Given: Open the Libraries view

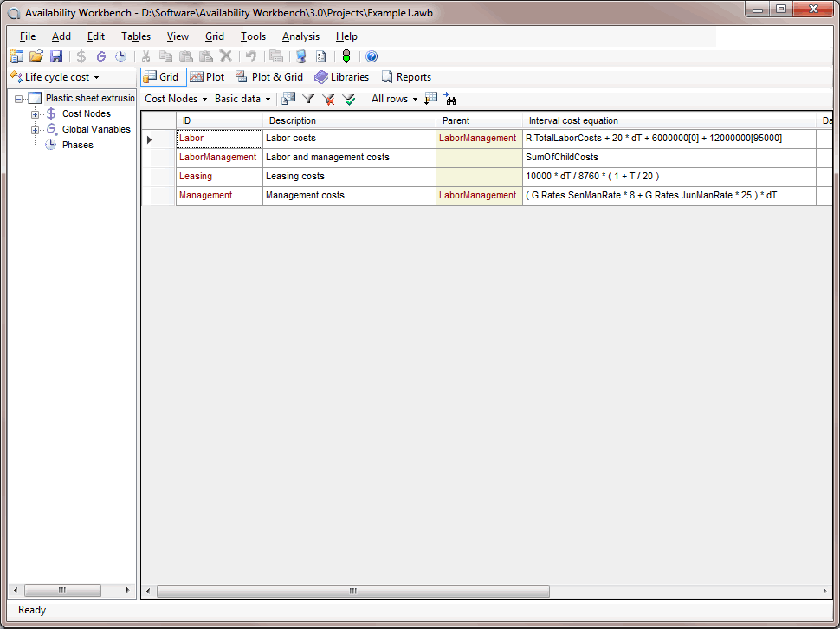Looking at the screenshot, I should (x=341, y=76).
